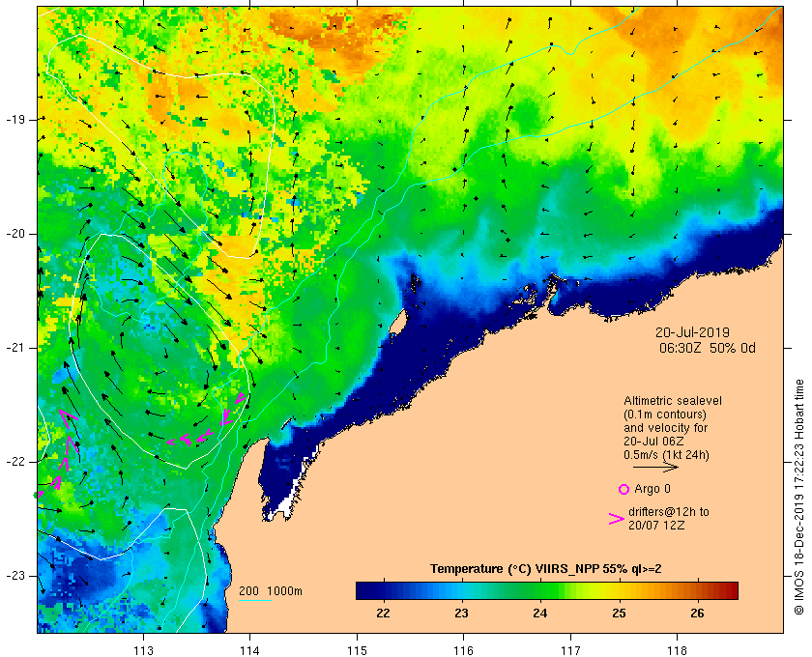
Task: Click the 'drifters@12h to' label
Action: point(669,512)
